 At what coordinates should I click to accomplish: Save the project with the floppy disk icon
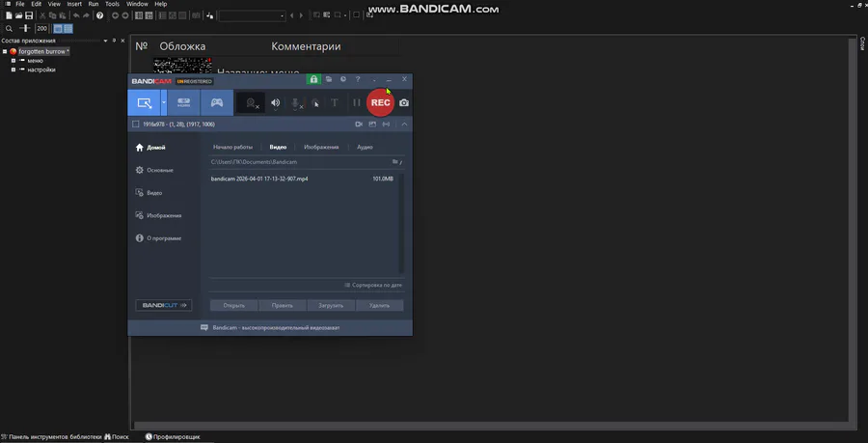click(29, 15)
